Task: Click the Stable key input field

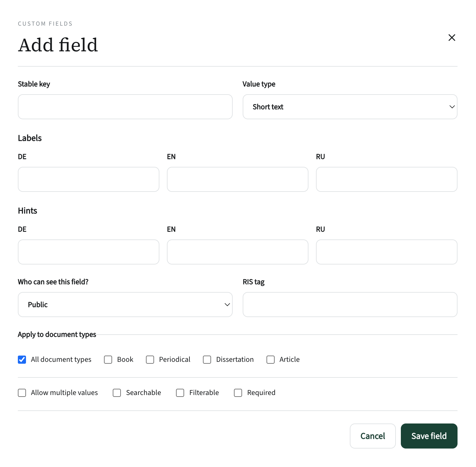Action: click(x=125, y=107)
